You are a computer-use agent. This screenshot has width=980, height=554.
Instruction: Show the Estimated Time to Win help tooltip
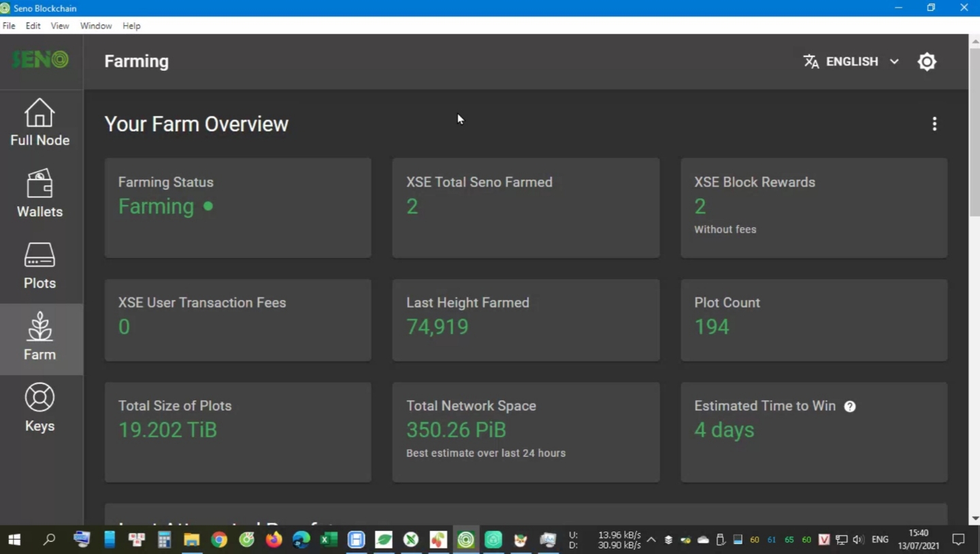(x=850, y=406)
